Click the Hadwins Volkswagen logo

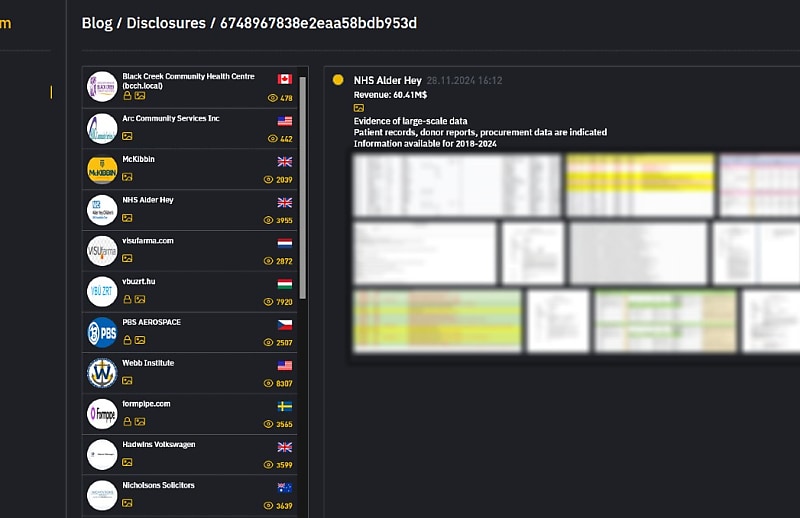pyautogui.click(x=102, y=455)
